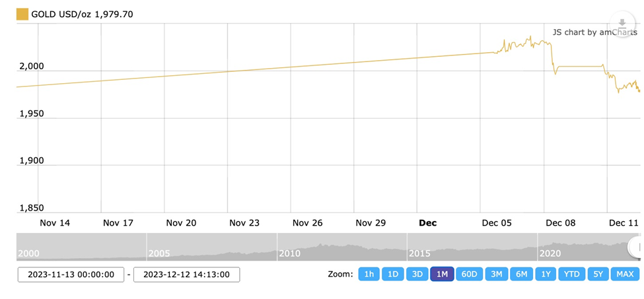Select the 6M zoom range
The height and width of the screenshot is (299, 644).
pos(522,274)
